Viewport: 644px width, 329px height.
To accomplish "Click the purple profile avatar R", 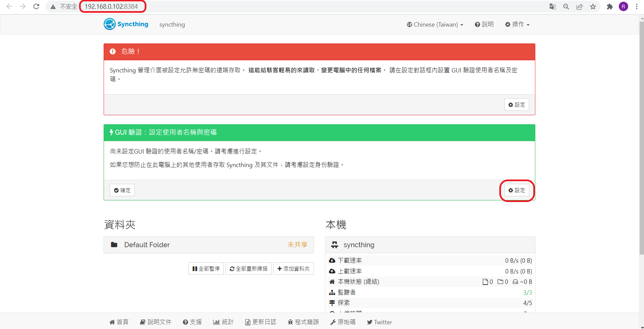I will point(623,6).
